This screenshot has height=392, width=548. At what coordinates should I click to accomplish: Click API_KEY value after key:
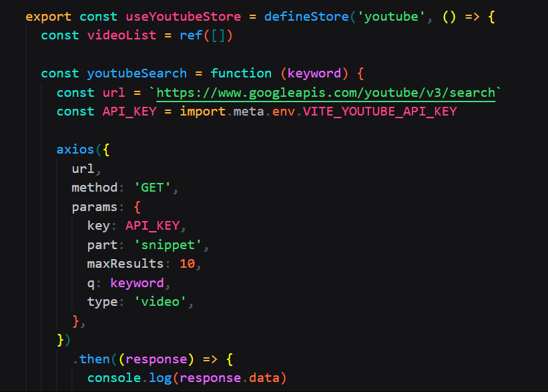pyautogui.click(x=152, y=226)
